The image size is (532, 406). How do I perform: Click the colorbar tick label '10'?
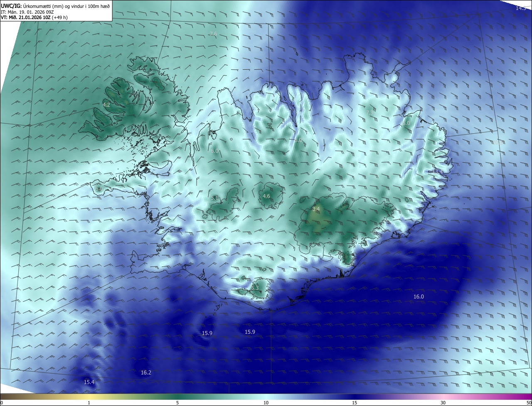coord(266,403)
